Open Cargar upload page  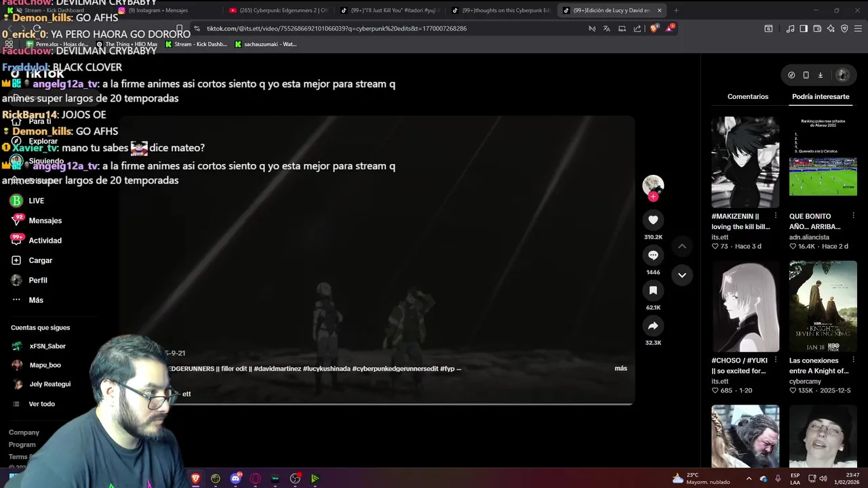32,260
